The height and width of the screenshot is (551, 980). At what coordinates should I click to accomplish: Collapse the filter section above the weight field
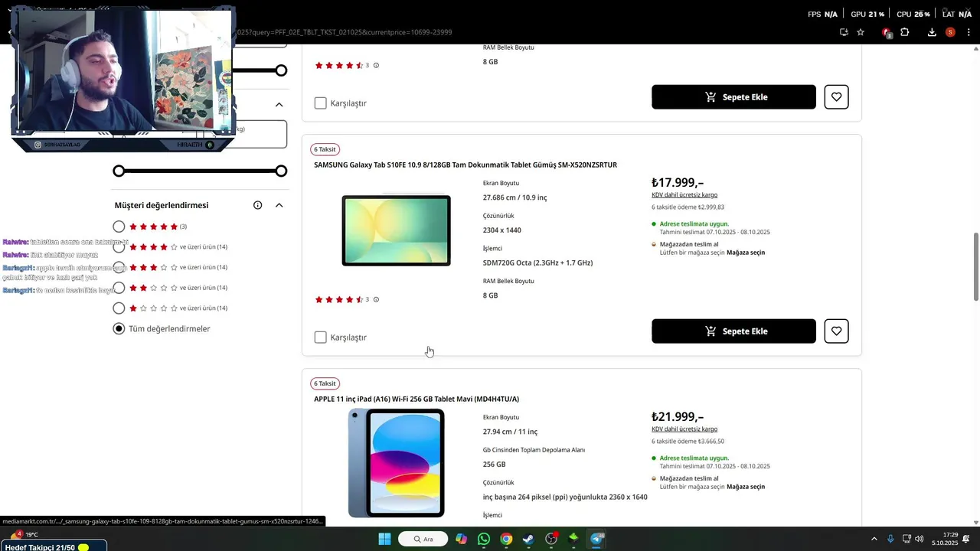coord(279,104)
